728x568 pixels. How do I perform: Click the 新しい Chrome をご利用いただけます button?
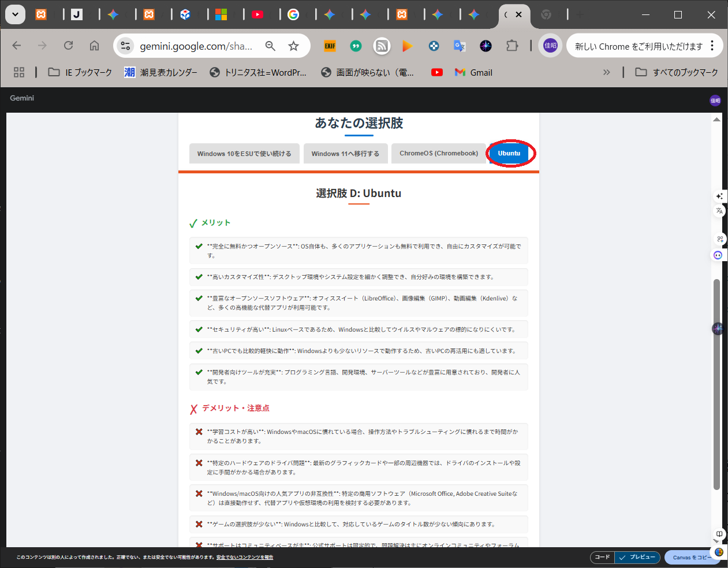[639, 46]
